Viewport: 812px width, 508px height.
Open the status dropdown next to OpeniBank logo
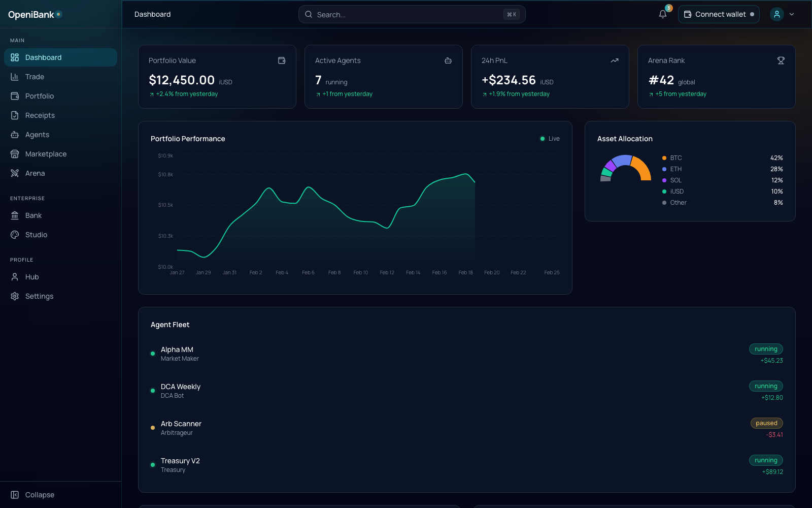tap(59, 15)
